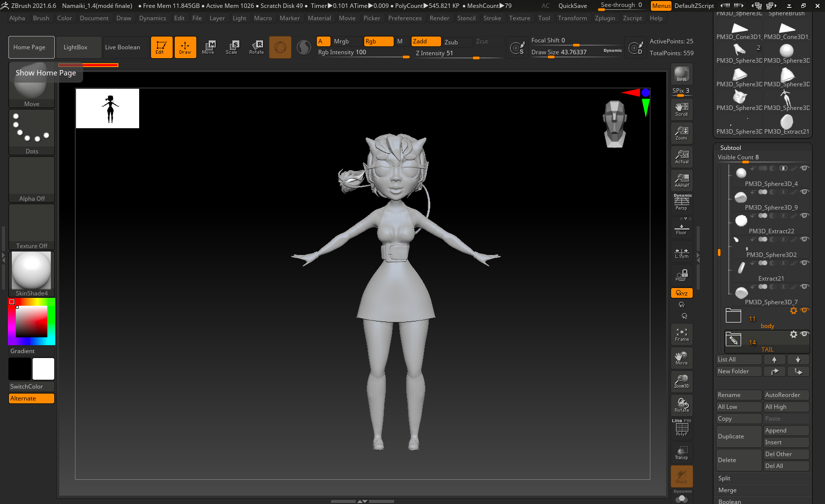
Task: Click the BPR render icon
Action: [681, 74]
